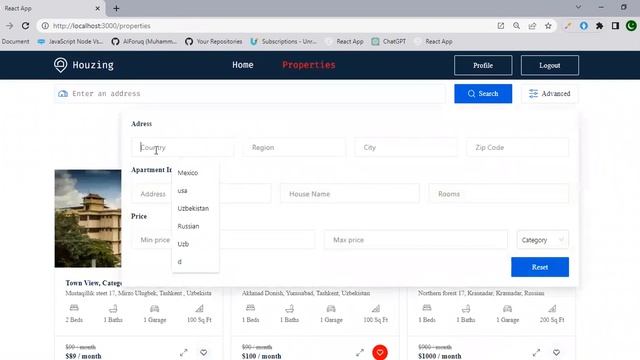Select Uzb from country suggestions

click(x=196, y=244)
